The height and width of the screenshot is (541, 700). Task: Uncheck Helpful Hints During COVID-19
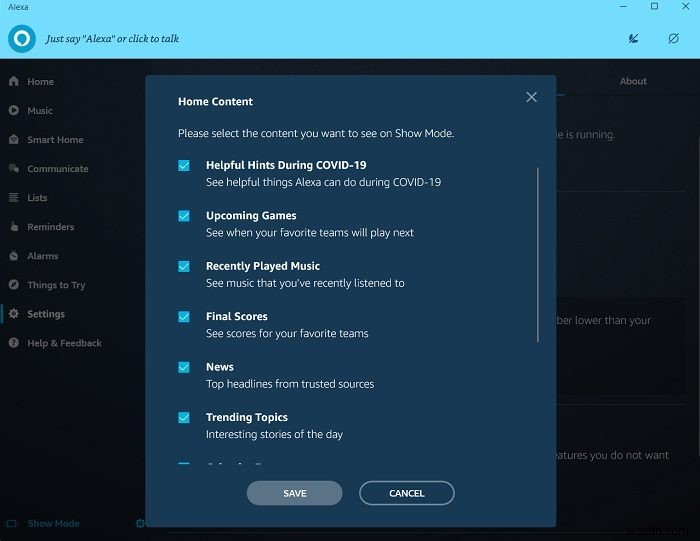point(184,166)
